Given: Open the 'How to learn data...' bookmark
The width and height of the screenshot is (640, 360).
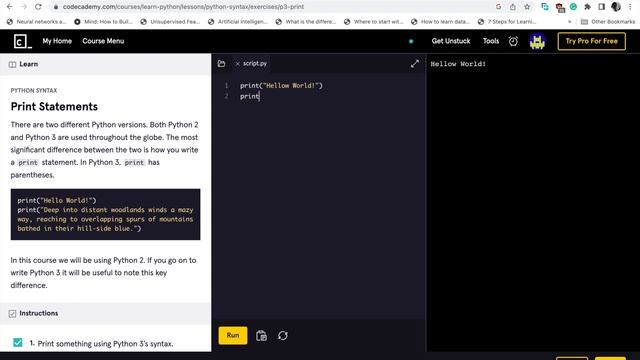Looking at the screenshot, I should pyautogui.click(x=441, y=22).
